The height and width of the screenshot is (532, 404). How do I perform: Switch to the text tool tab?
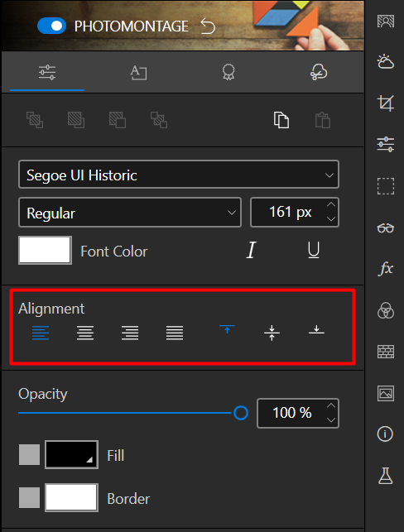138,72
